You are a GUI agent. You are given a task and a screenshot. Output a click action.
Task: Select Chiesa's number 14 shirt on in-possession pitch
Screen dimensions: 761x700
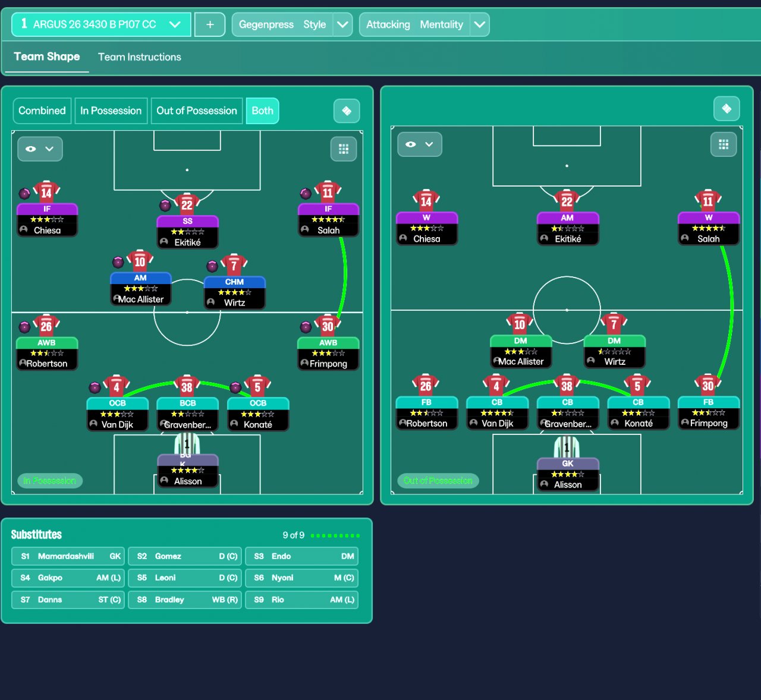coord(46,192)
